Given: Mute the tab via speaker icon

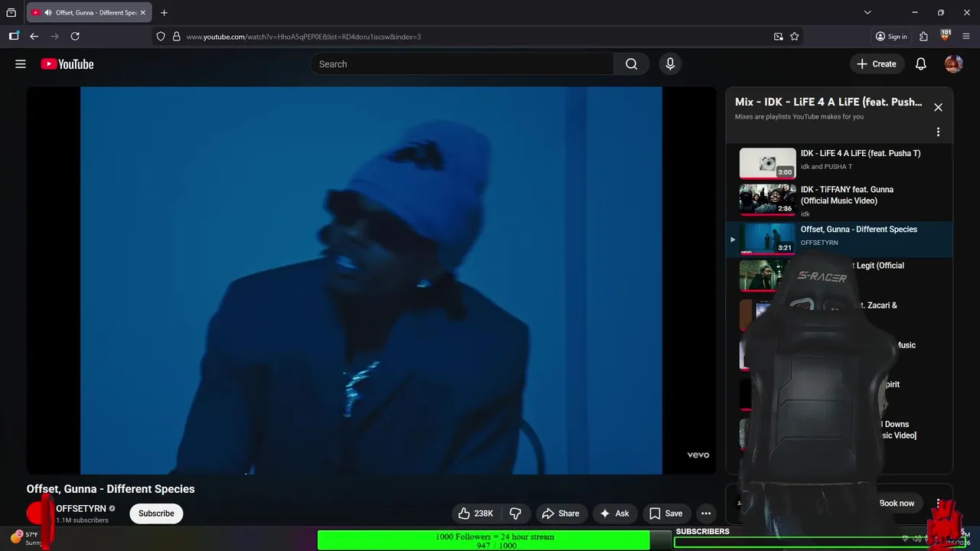Looking at the screenshot, I should coord(48,12).
